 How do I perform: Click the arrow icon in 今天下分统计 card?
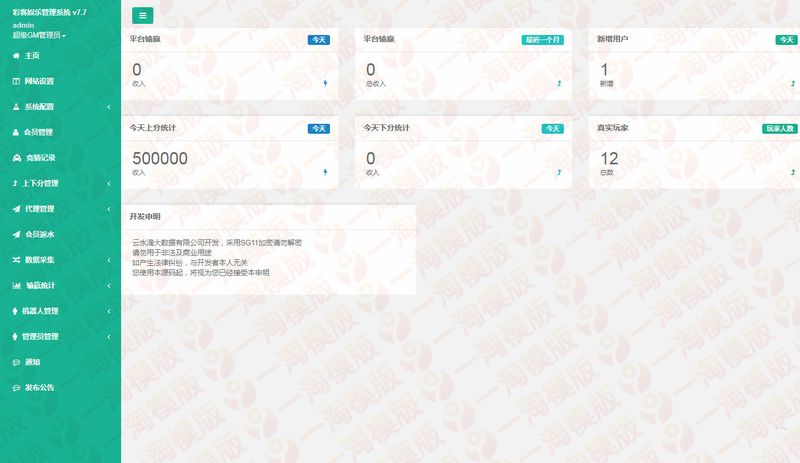pyautogui.click(x=559, y=172)
